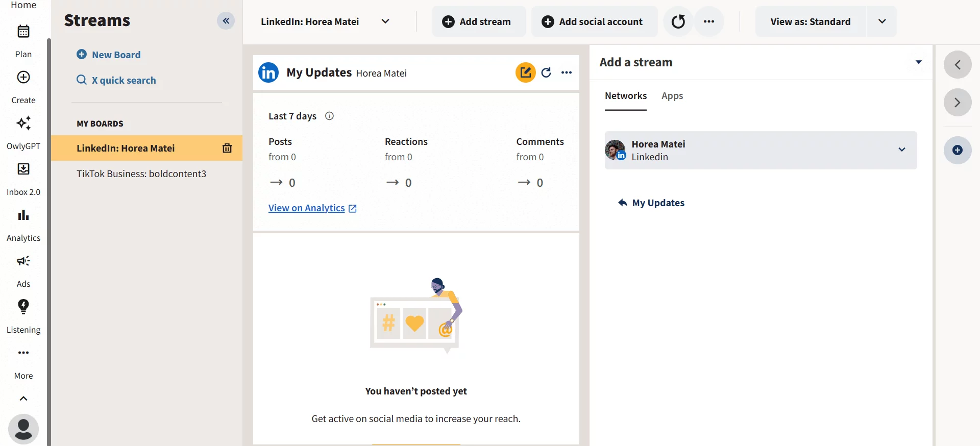Click the Posts metric label
The height and width of the screenshot is (446, 980).
tap(280, 141)
